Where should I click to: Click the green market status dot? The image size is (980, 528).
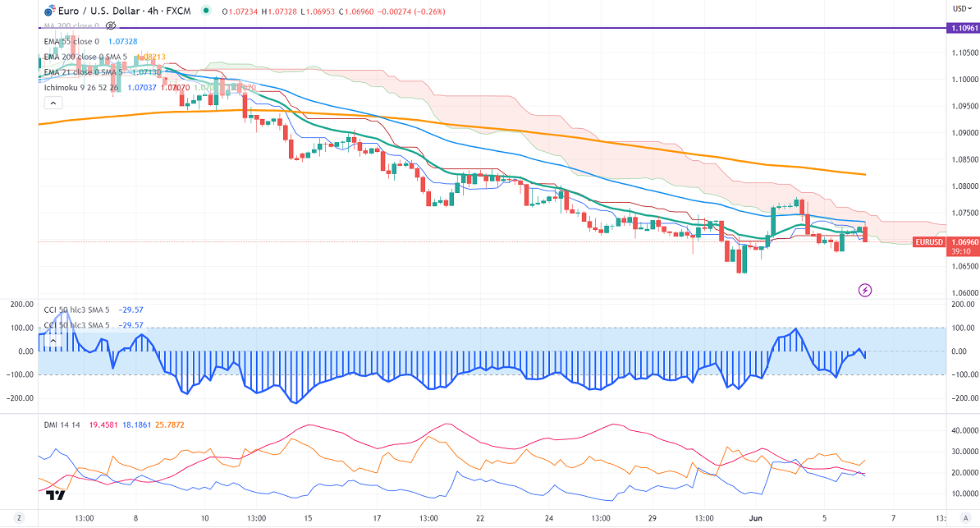tap(206, 11)
